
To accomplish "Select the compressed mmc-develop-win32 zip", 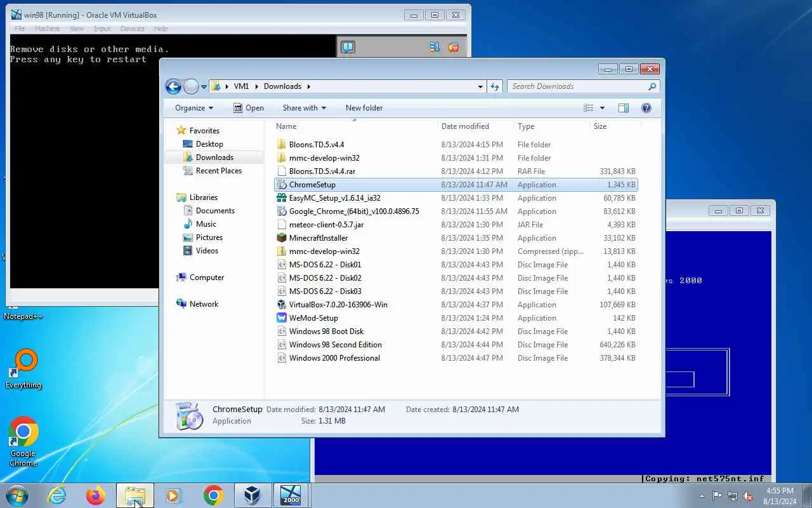I will coord(324,251).
